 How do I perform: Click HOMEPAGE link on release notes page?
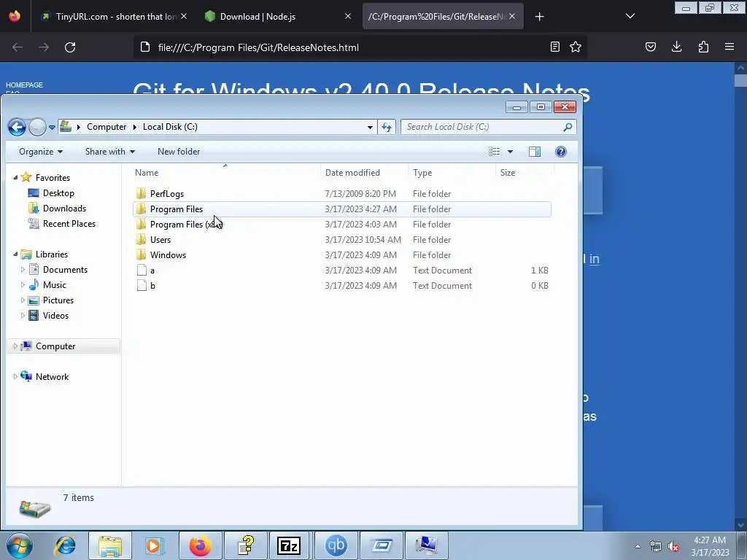[24, 85]
